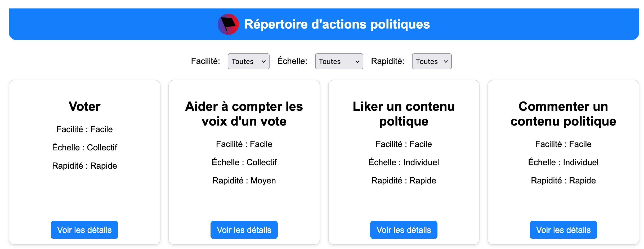The image size is (644, 249).
Task: View details for Commenter un contenu politique
Action: coord(563,230)
